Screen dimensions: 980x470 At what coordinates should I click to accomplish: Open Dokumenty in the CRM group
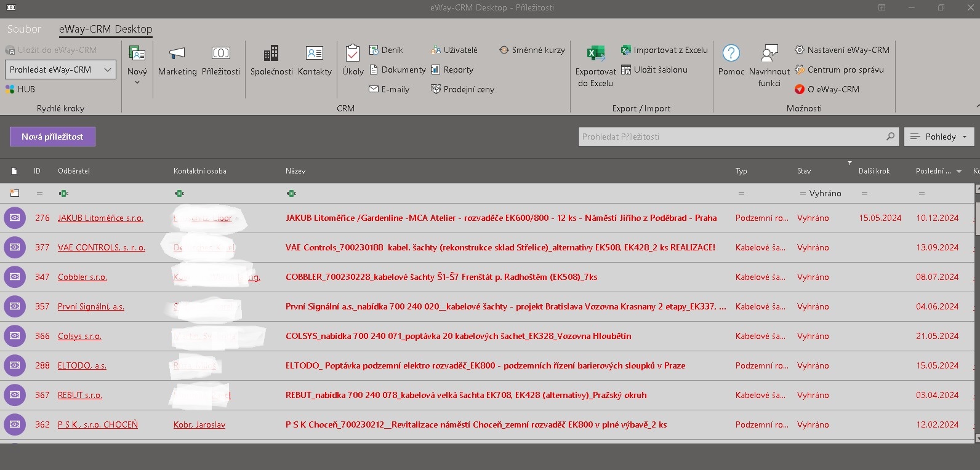398,70
